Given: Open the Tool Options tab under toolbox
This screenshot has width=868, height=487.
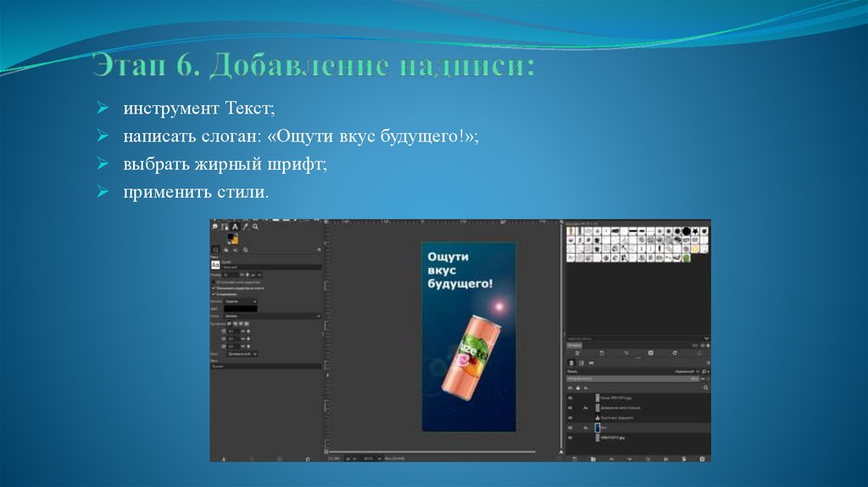Looking at the screenshot, I should 216,250.
